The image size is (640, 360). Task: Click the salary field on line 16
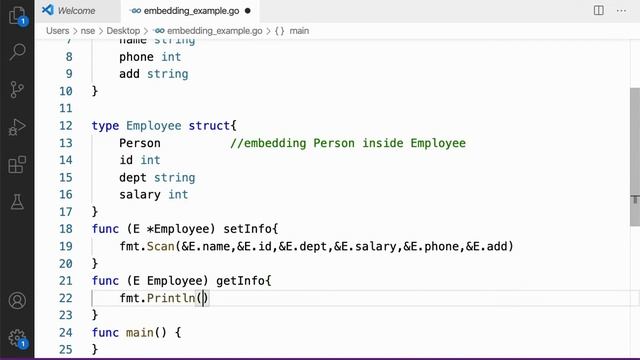(140, 195)
